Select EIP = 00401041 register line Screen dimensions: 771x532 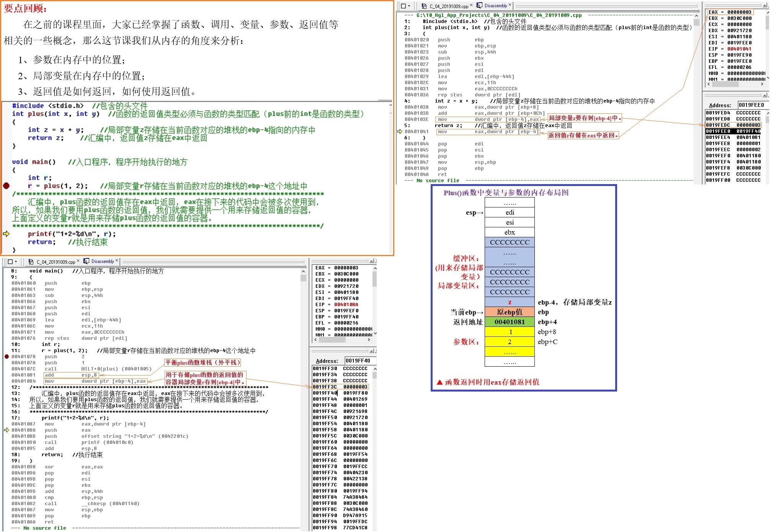[x=730, y=49]
